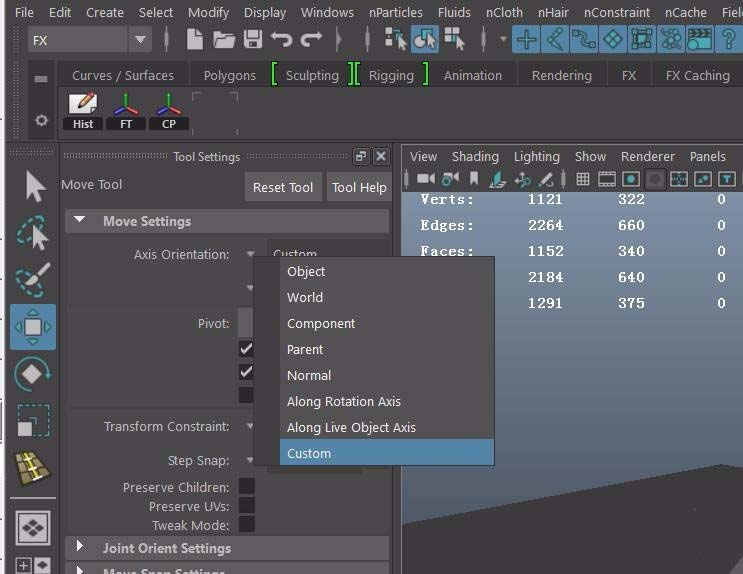This screenshot has height=574, width=743.
Task: Click the Save Scene icon
Action: pos(252,40)
